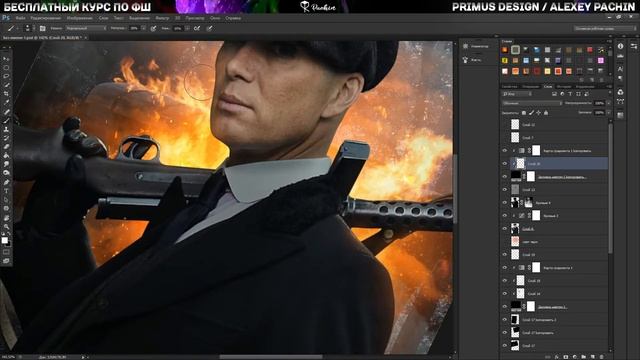Select the Lasso tool
Screen dimensions: 640x360
pos(6,76)
